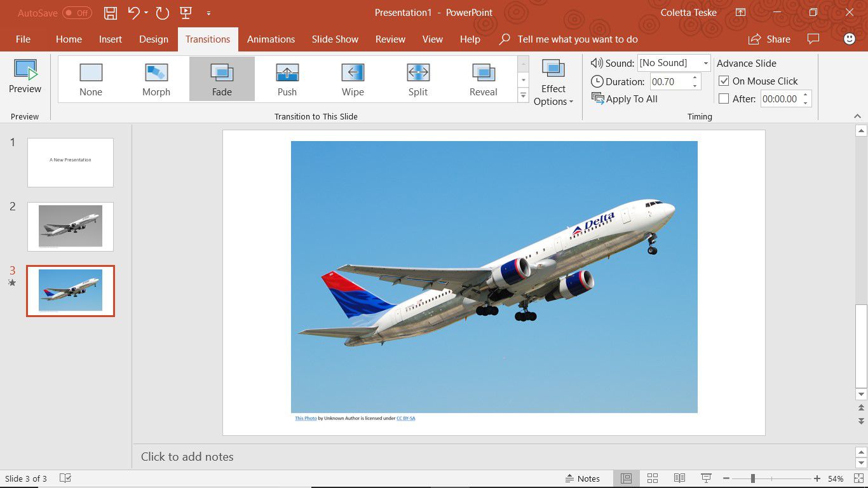Open the CC BY-SA license link
The image size is (868, 488).
[x=406, y=418]
